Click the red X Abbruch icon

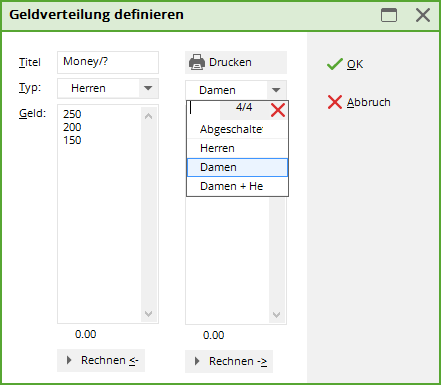335,102
